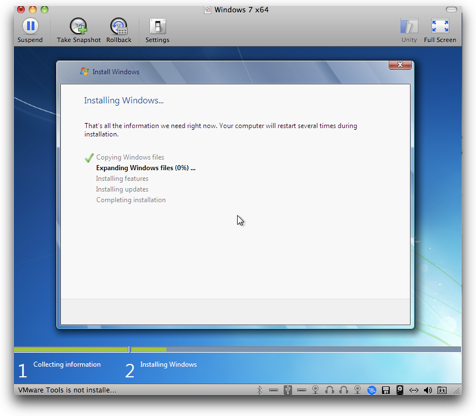476x416 pixels.
Task: Click 'VMware Tools is not installe...' message
Action: 67,390
